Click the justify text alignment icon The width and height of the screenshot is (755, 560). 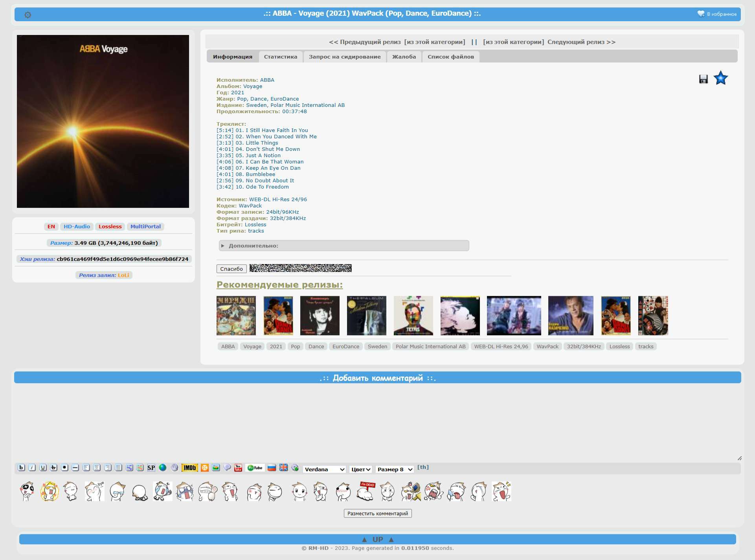[x=118, y=468]
